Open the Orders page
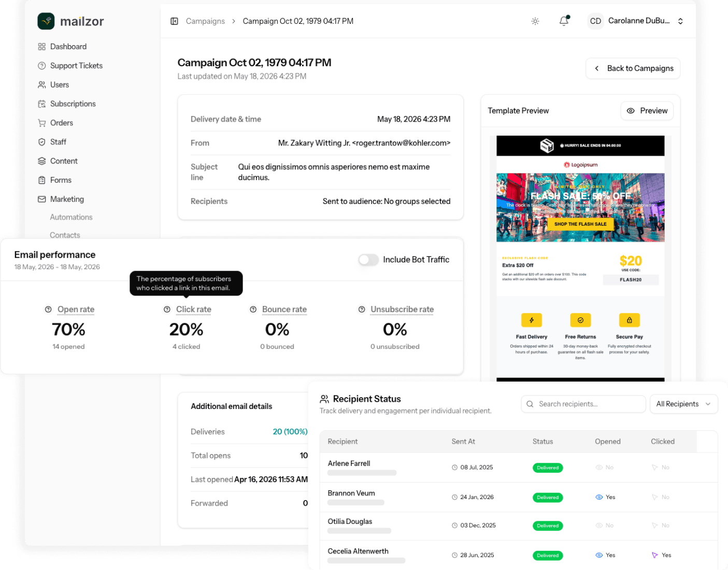The width and height of the screenshot is (728, 570). (x=62, y=123)
